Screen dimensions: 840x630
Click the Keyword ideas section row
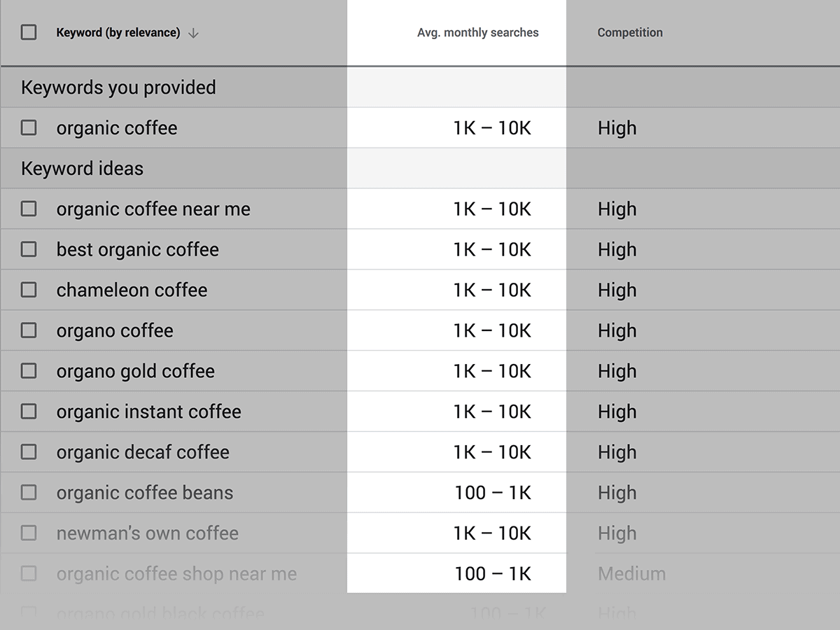[82, 169]
